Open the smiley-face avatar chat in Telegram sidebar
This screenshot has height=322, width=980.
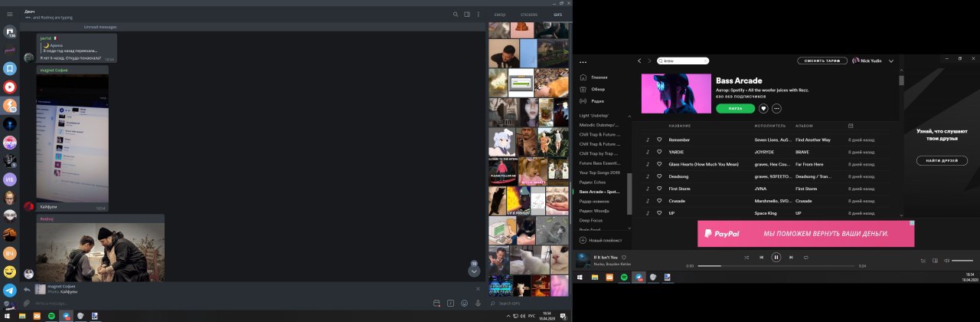coord(9,271)
